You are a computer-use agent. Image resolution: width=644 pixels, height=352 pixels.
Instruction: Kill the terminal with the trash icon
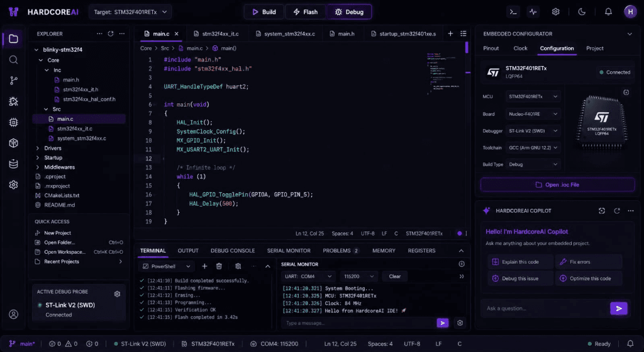coord(219,266)
